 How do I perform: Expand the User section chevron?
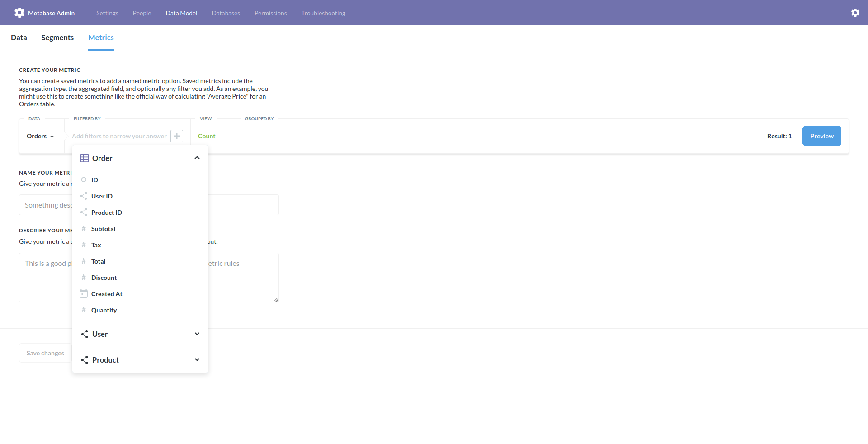[197, 334]
